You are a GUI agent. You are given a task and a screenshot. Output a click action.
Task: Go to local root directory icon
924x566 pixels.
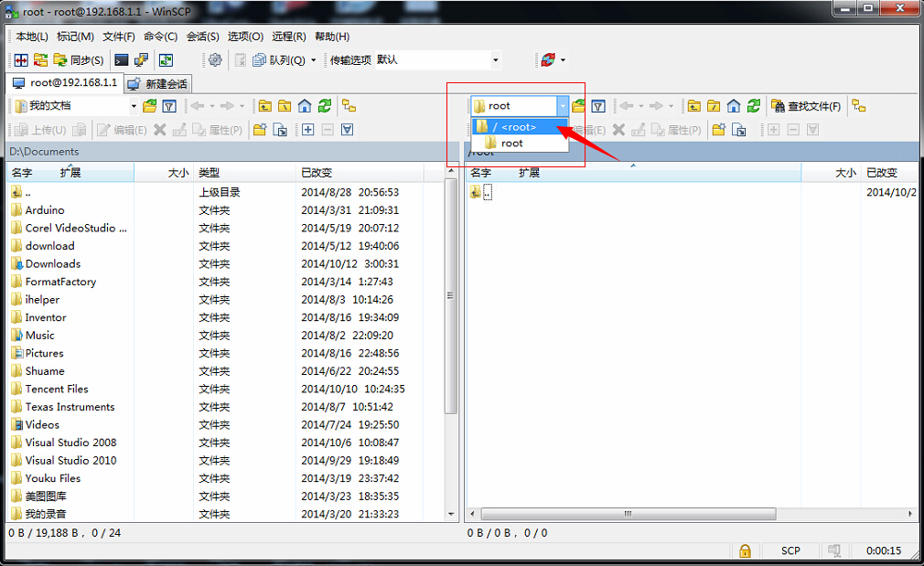285,106
